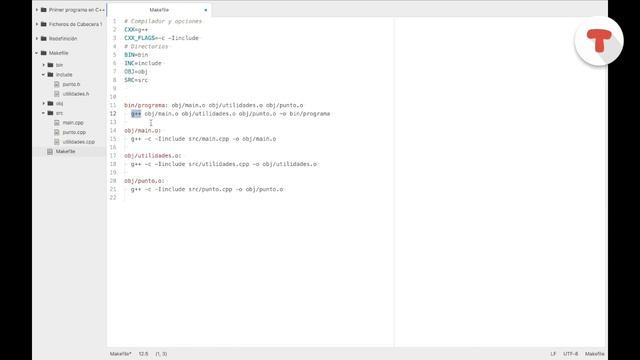This screenshot has height=360, width=640.
Task: Click the '# Compilador y opciones' comment
Action: [x=163, y=21]
